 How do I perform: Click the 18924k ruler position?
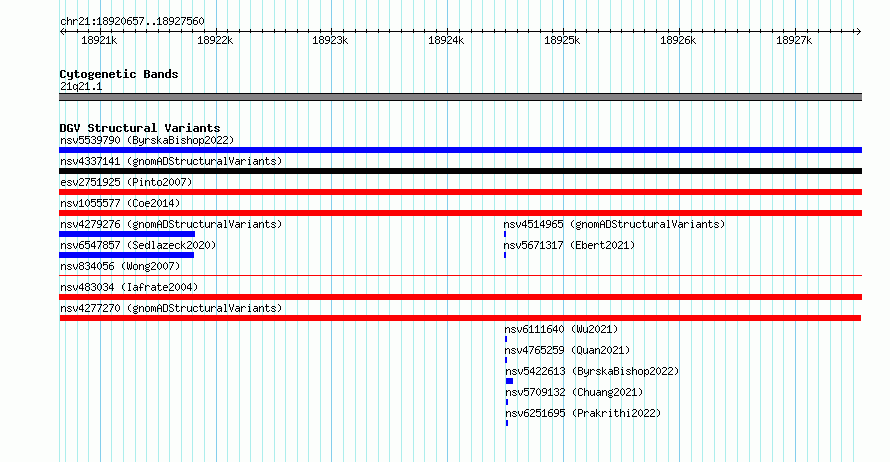(446, 40)
